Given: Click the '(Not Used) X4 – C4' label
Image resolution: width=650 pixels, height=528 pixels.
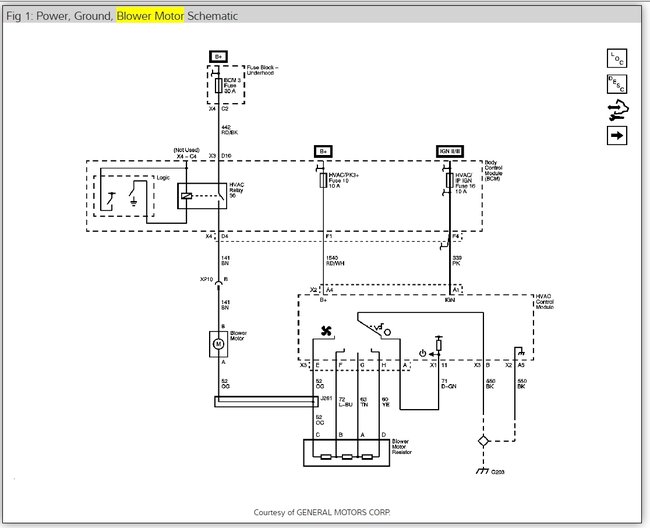Looking at the screenshot, I should [186, 153].
